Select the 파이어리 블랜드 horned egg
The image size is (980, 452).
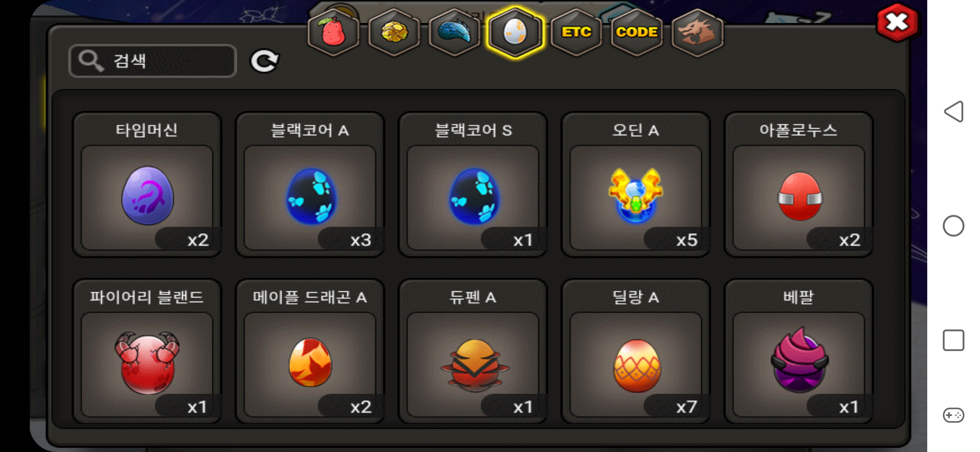[147, 352]
